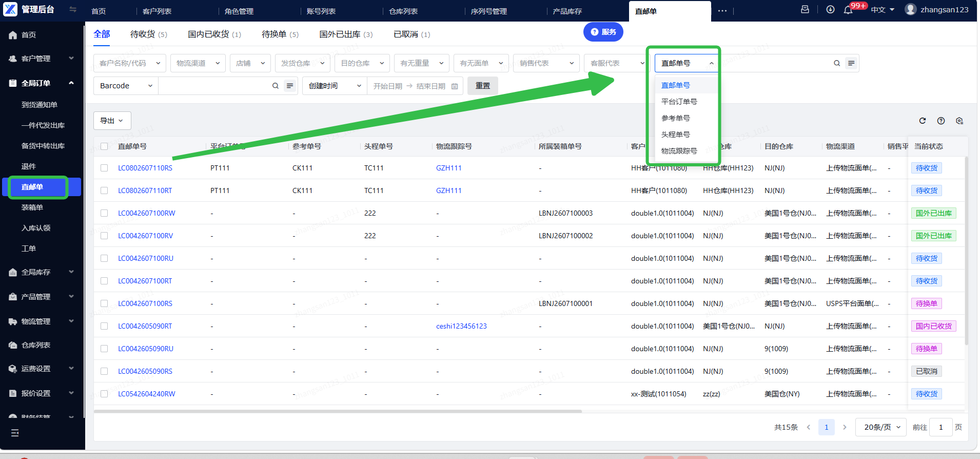Screen dimensions: 980x459
Task: Click the 仓库列表 warehouse icon in sidebar
Action: [13, 345]
